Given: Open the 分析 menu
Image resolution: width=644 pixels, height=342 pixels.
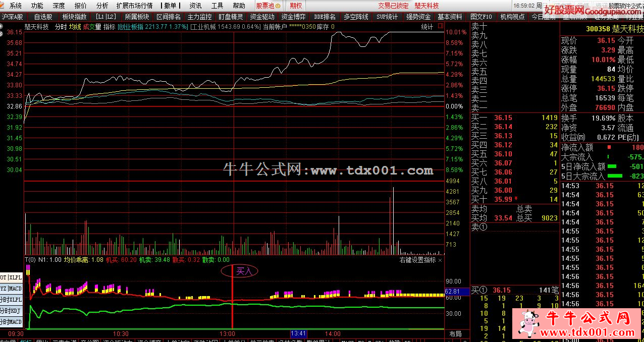Looking at the screenshot, I should (x=102, y=6).
